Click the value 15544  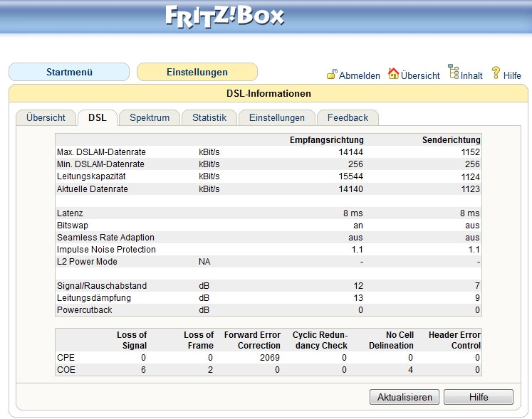(x=351, y=176)
